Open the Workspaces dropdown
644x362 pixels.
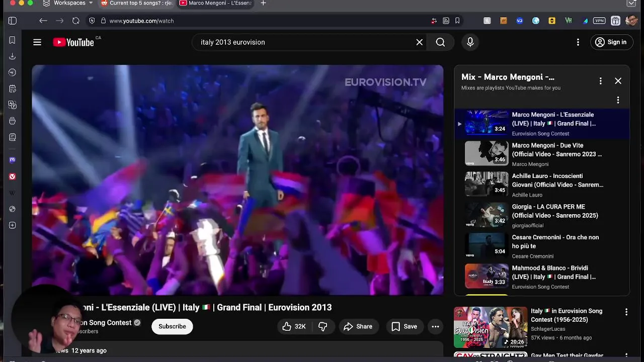point(68,3)
